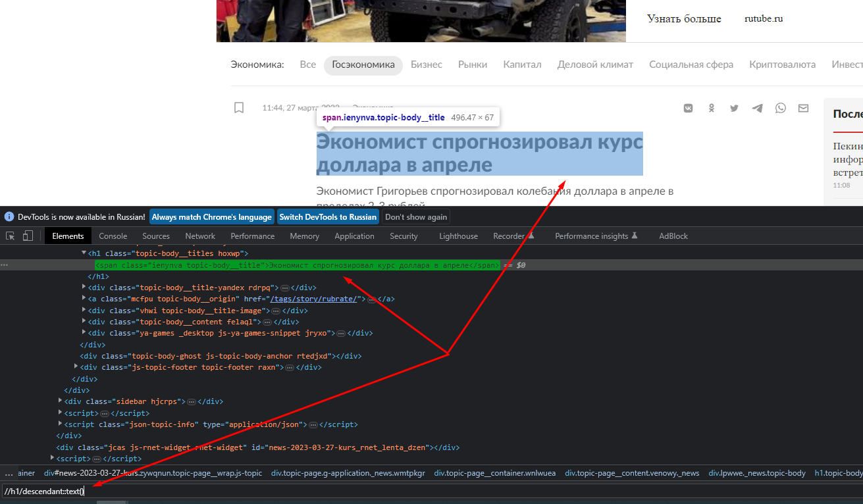This screenshot has height=504, width=863.
Task: Select the Все economy category
Action: pyautogui.click(x=308, y=64)
